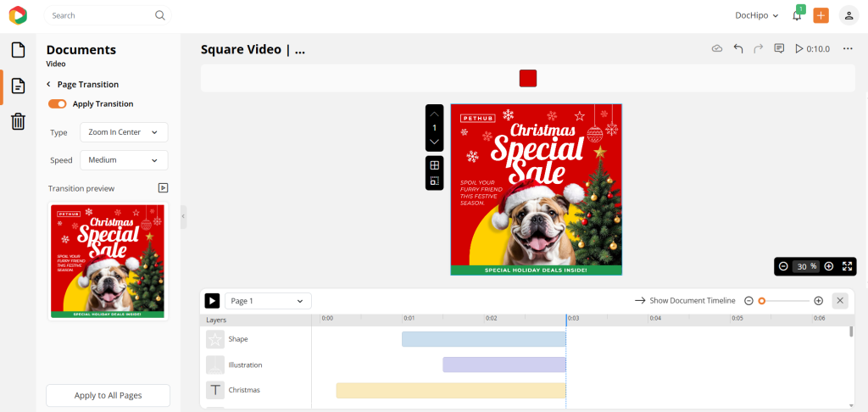Click the yellow Christmas timeline bar
The width and height of the screenshot is (868, 412).
[451, 391]
